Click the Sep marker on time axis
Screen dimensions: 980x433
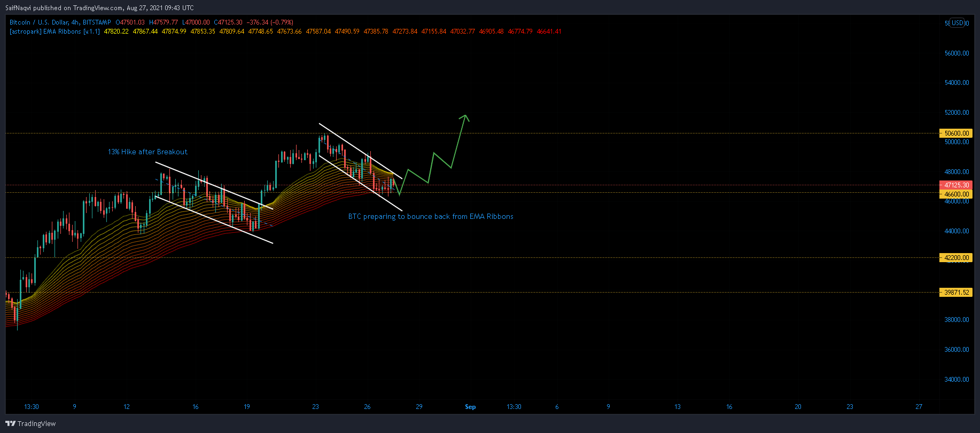point(470,407)
